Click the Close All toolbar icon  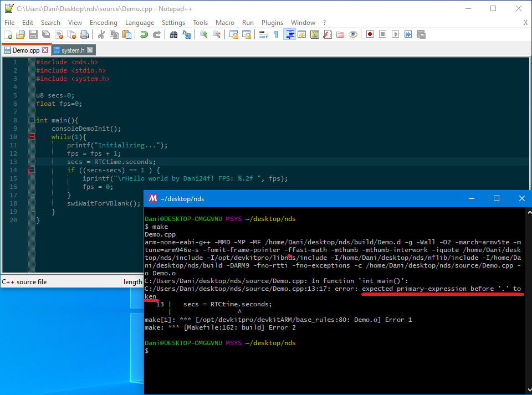point(71,34)
